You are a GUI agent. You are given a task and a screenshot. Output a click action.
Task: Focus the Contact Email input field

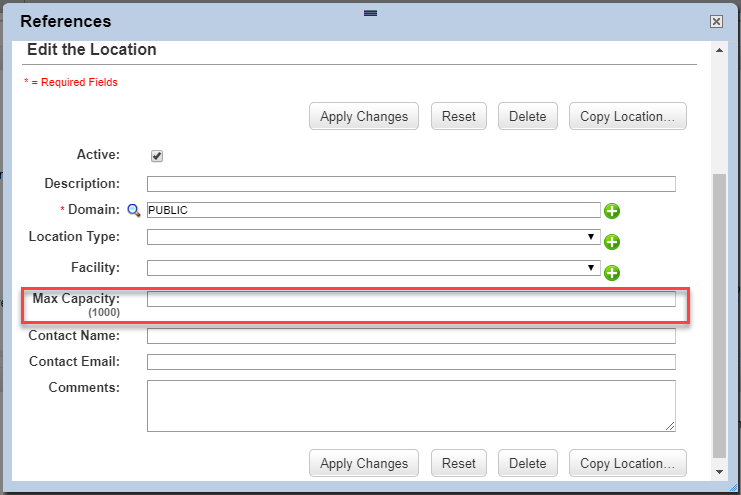[x=411, y=362]
